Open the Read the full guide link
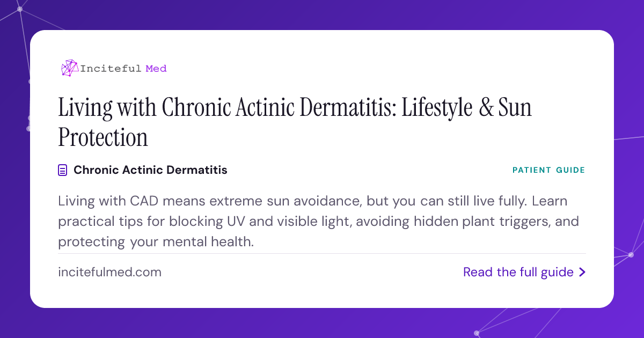The width and height of the screenshot is (644, 338). tap(524, 273)
